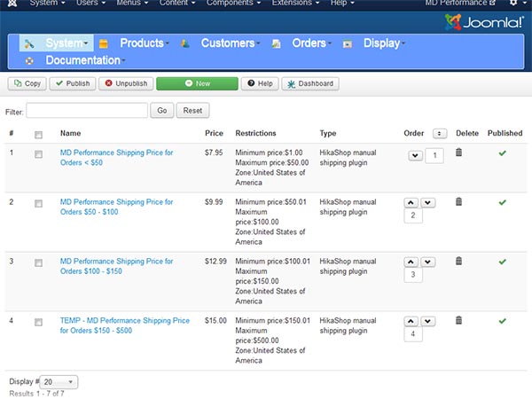Expand the Documentation menu

point(85,60)
